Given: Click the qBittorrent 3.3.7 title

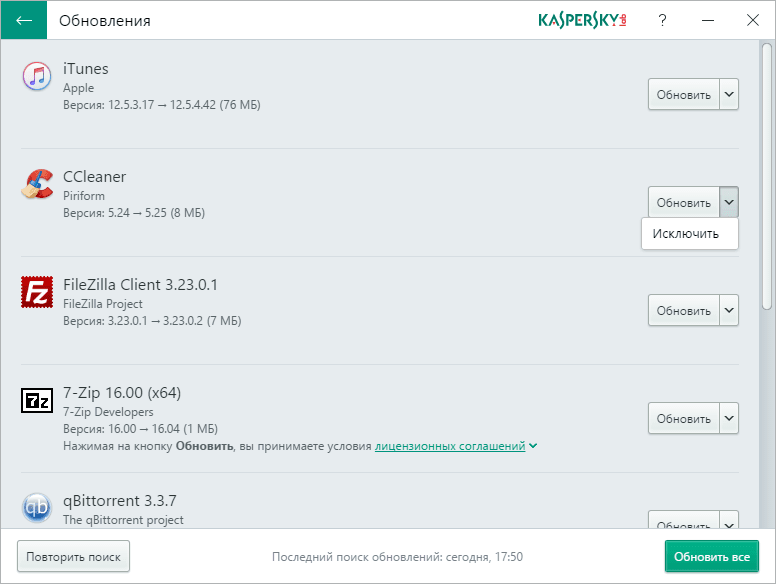Looking at the screenshot, I should (x=120, y=500).
